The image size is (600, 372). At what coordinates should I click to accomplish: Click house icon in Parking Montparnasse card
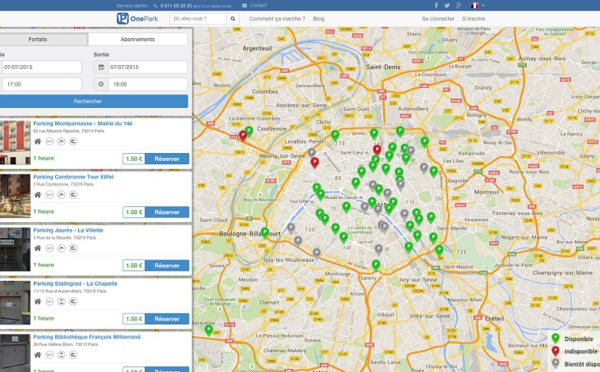click(x=38, y=141)
